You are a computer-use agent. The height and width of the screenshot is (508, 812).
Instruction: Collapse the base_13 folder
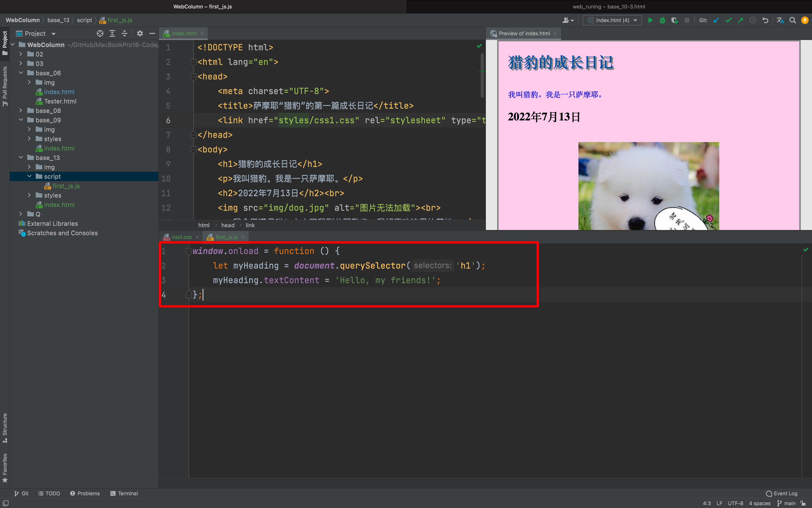21,157
